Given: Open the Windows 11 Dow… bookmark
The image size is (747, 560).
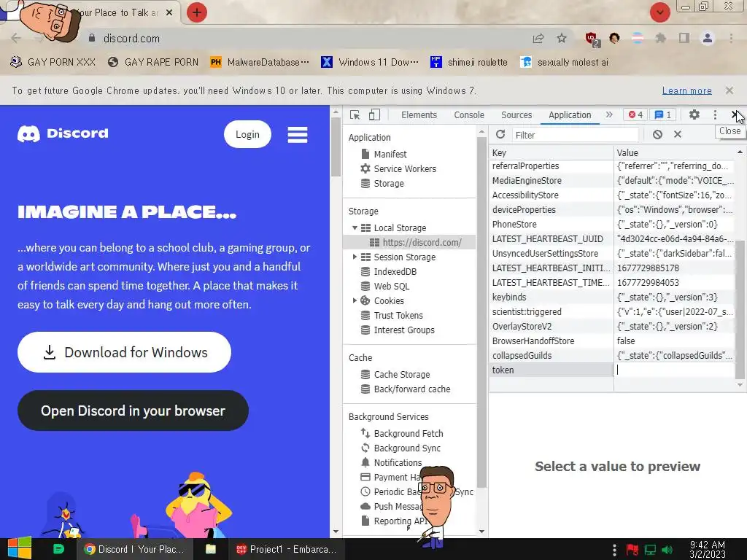Looking at the screenshot, I should point(370,62).
